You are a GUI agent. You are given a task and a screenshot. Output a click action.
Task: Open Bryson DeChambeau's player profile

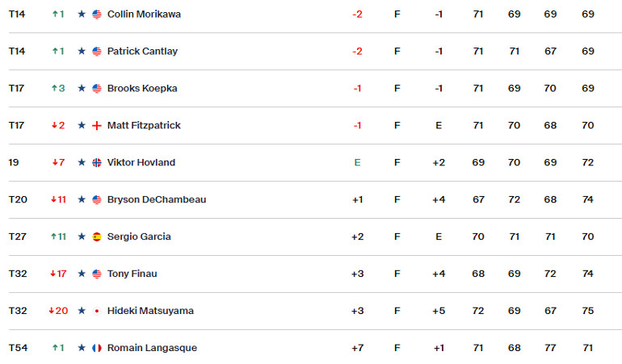pyautogui.click(x=157, y=199)
